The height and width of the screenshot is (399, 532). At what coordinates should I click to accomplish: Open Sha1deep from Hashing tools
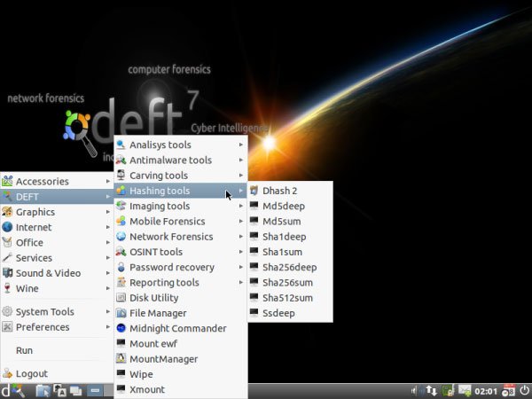pyautogui.click(x=291, y=237)
